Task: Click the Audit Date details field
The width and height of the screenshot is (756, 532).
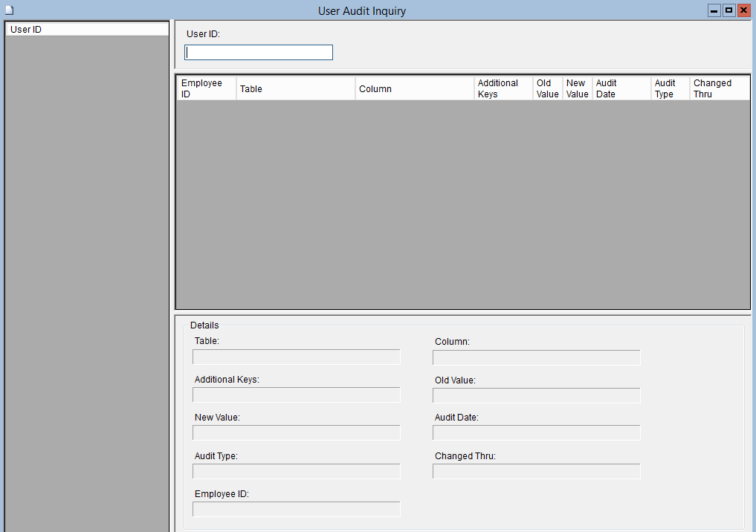Action: 536,433
